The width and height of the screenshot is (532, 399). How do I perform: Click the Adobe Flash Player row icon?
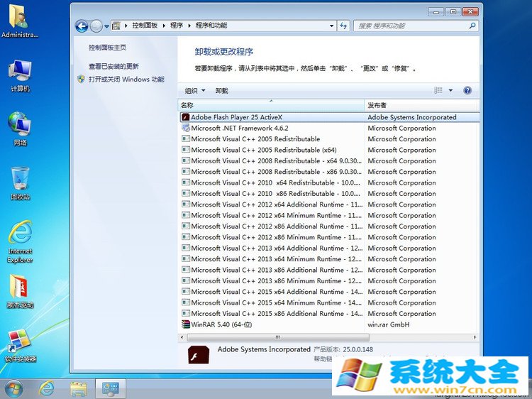point(185,117)
